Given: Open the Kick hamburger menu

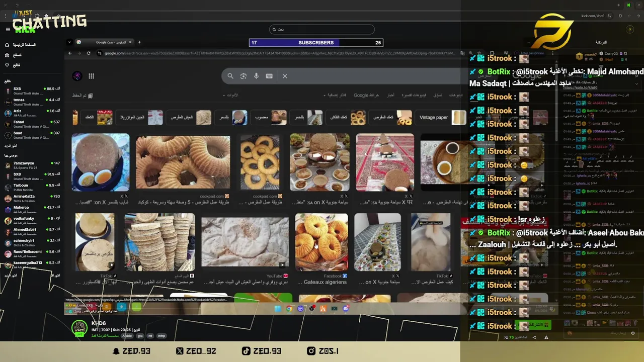Looking at the screenshot, I should 8,29.
